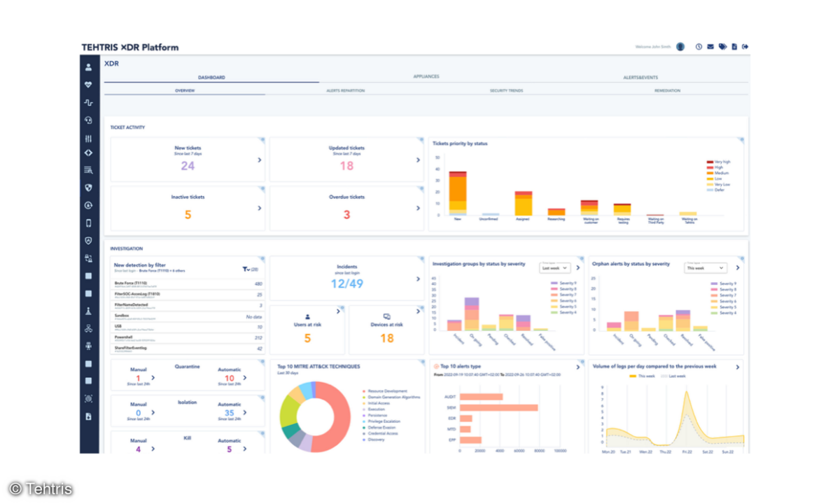Open the mail envelope icon in header
Screen dimensions: 840x504
point(710,47)
